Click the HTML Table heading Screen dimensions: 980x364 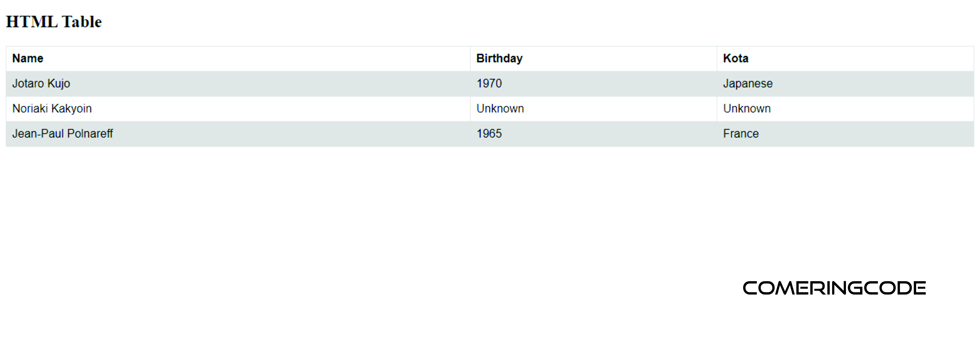54,22
